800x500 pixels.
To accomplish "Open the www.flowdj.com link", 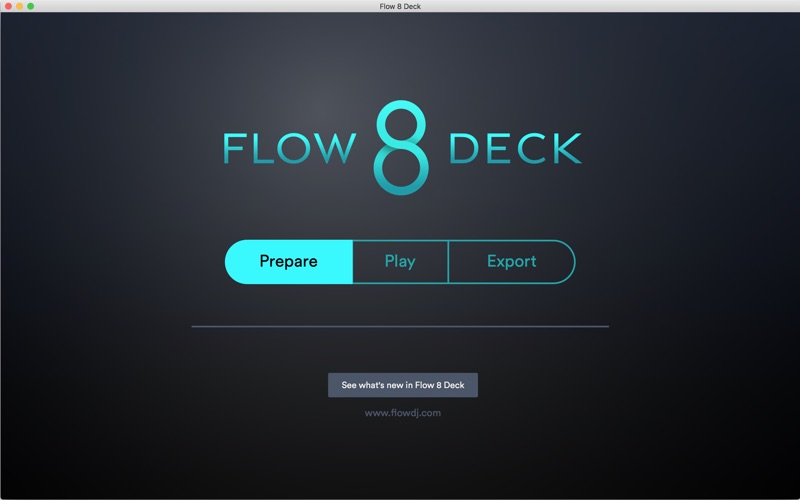I will coord(403,413).
